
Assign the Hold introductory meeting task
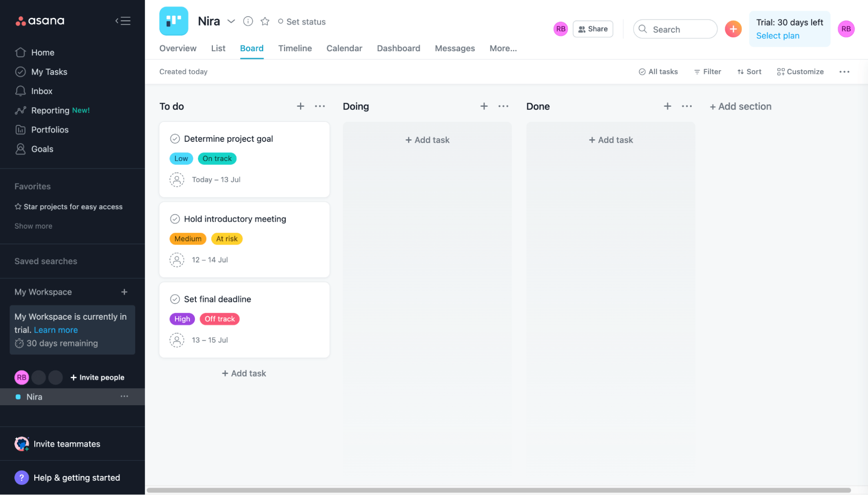tap(177, 260)
